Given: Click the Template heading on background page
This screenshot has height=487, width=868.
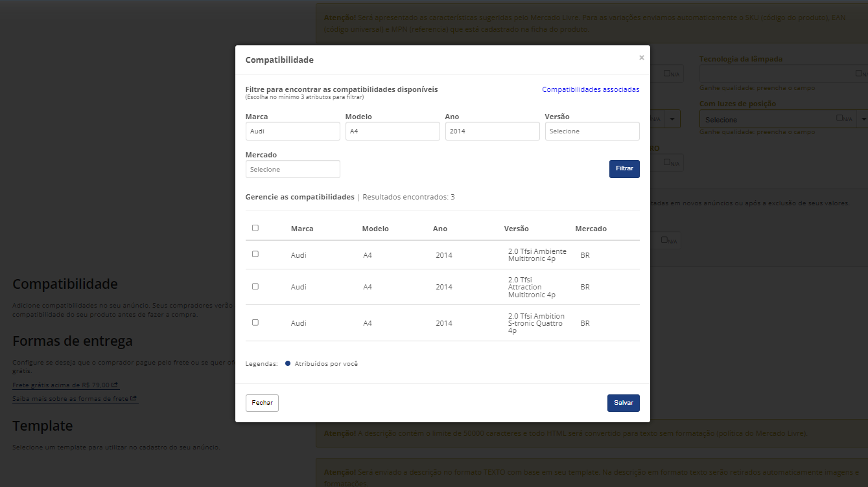Looking at the screenshot, I should pos(43,426).
